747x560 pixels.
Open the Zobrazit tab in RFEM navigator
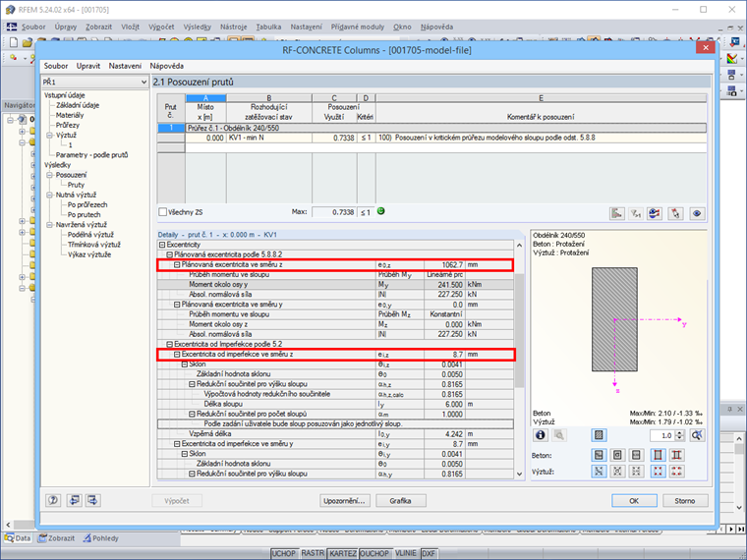(x=57, y=538)
